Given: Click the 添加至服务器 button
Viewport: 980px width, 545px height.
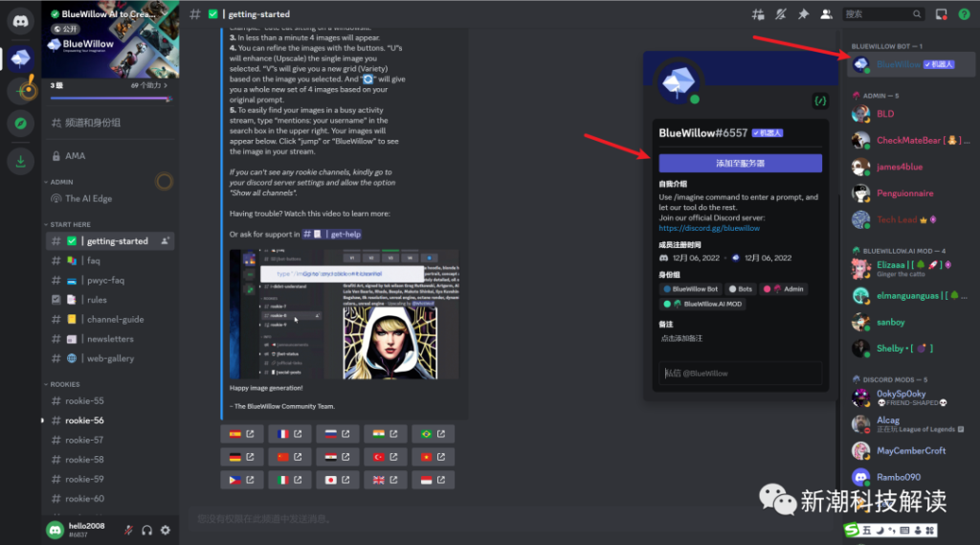Looking at the screenshot, I should click(x=740, y=163).
